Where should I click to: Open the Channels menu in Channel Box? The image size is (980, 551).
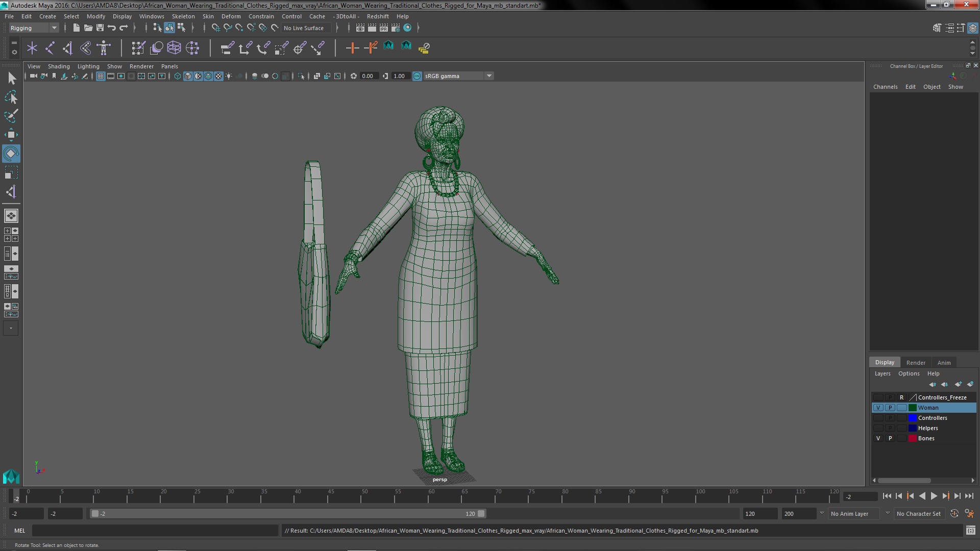(885, 87)
